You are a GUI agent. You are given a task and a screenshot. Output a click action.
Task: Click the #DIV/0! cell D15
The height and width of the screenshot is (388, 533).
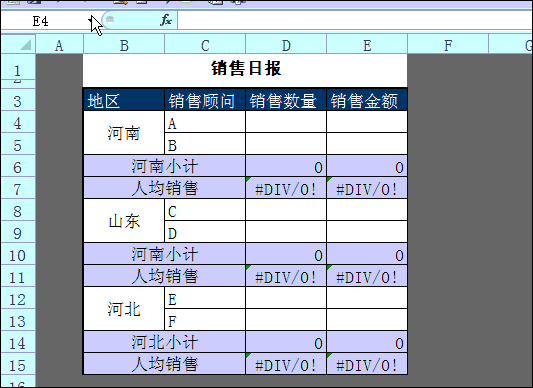pyautogui.click(x=286, y=364)
